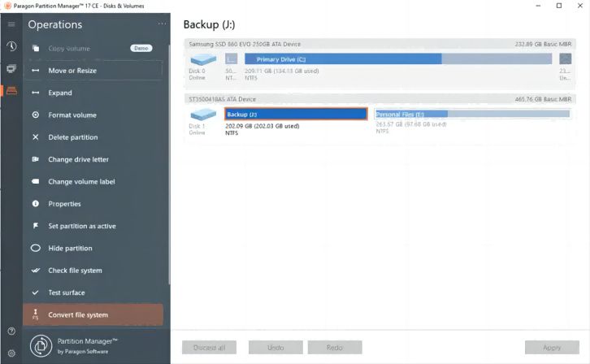The image size is (590, 364).
Task: Click the 232.89 GB Basic MBR label
Action: [x=543, y=44]
